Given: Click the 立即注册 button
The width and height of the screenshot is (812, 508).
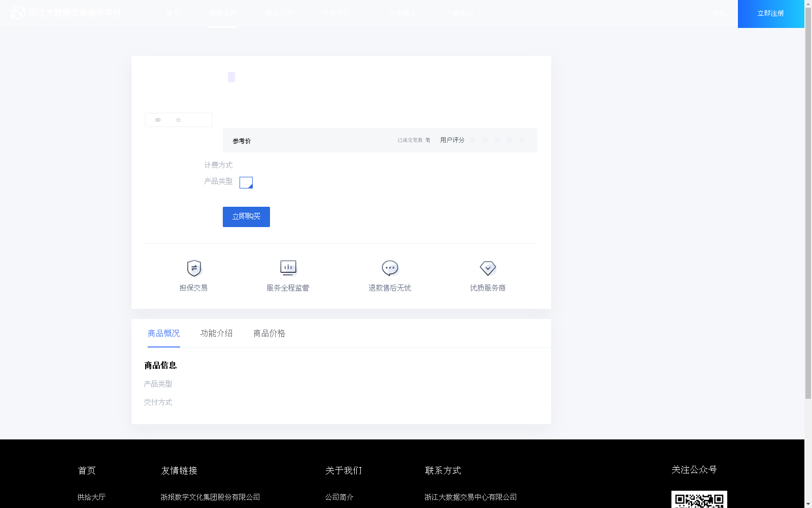Looking at the screenshot, I should [771, 14].
